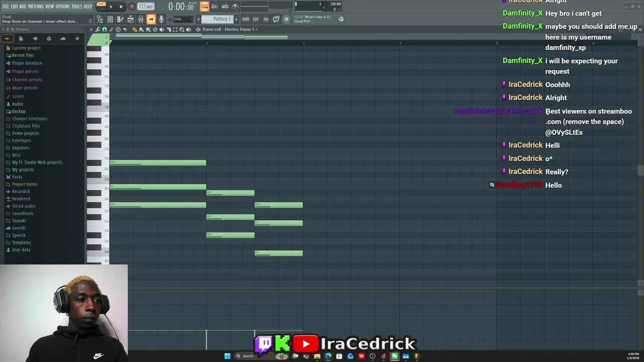Open the piano roll wrench tools menu
This screenshot has height=362, width=644.
[x=98, y=29]
